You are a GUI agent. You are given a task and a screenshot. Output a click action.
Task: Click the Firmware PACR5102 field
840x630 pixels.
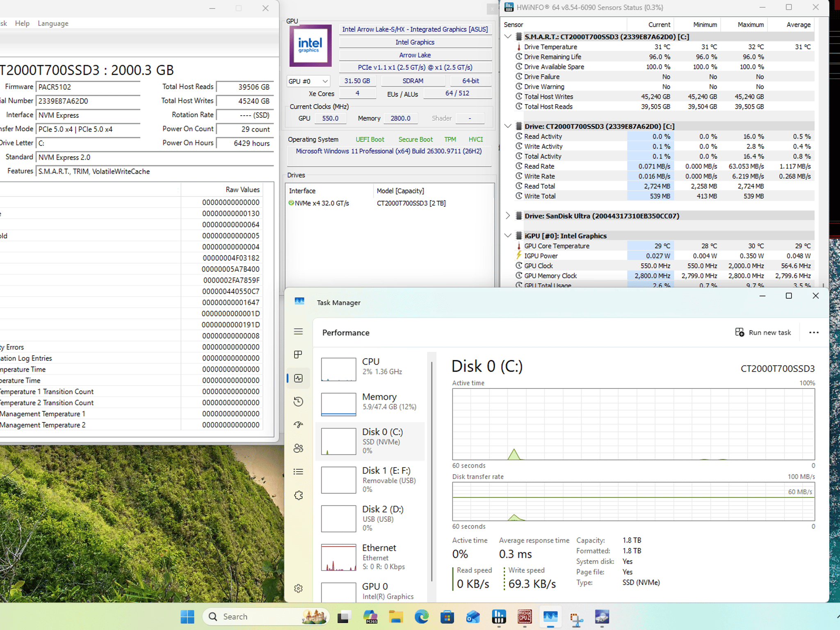[x=88, y=87]
